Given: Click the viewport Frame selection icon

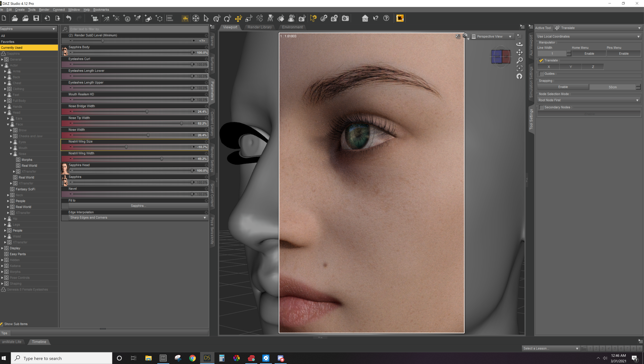Looking at the screenshot, I should point(519,68).
